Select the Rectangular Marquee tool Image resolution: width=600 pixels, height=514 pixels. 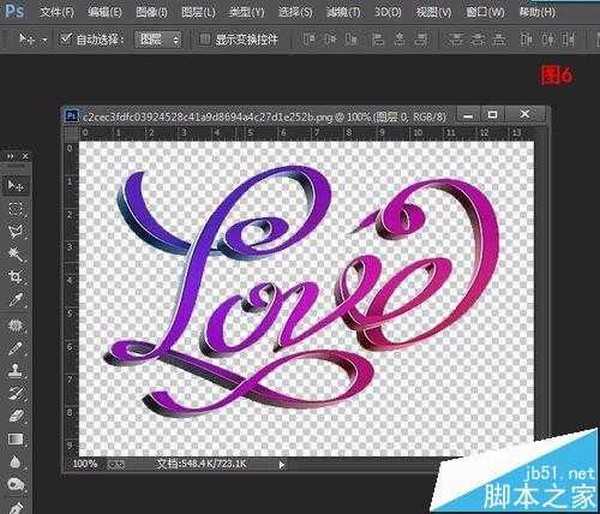(16, 209)
